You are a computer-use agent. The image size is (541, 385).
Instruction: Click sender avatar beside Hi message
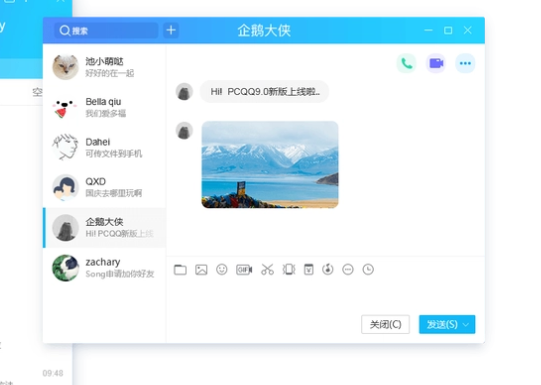pyautogui.click(x=184, y=92)
